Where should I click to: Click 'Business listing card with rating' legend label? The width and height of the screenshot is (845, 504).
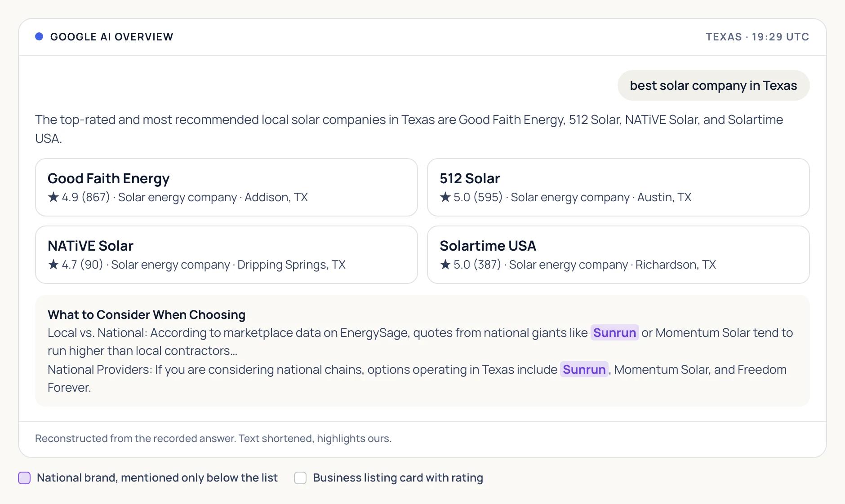click(398, 477)
